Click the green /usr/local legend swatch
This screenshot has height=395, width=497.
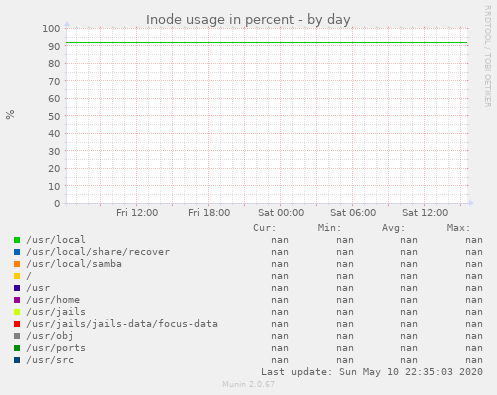(17, 240)
